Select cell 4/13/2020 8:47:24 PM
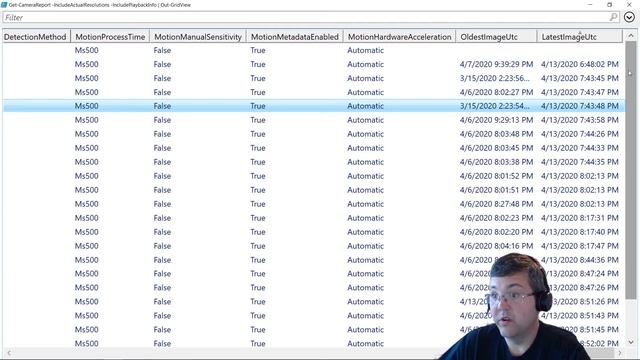 582,273
